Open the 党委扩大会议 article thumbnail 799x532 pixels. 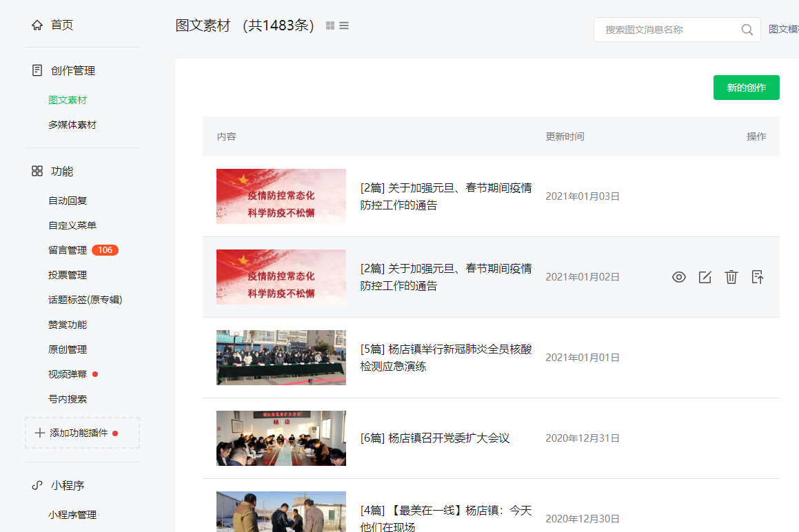(281, 438)
